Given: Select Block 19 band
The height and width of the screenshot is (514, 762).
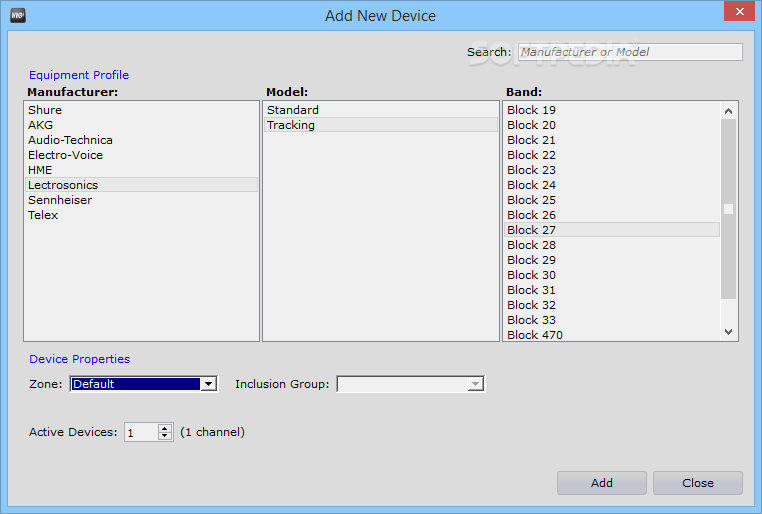Looking at the screenshot, I should pos(612,110).
